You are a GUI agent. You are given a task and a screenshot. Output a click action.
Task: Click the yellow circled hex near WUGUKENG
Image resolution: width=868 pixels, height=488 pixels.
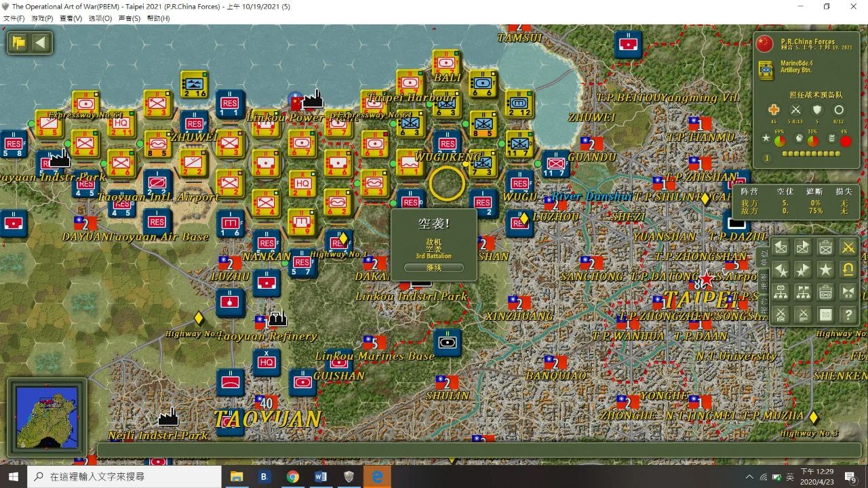point(447,182)
